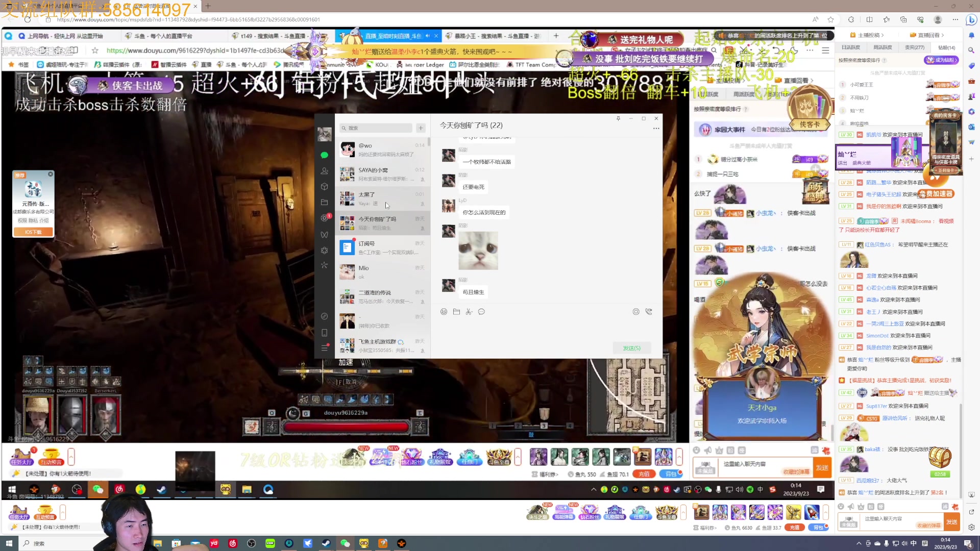Viewport: 980px width, 551px height.
Task: Open 钻石粉丝 icon in outer gift bar
Action: 590,512
